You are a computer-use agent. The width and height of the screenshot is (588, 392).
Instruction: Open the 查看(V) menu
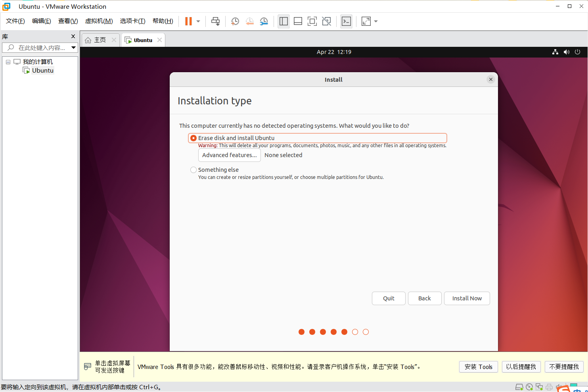[68, 21]
